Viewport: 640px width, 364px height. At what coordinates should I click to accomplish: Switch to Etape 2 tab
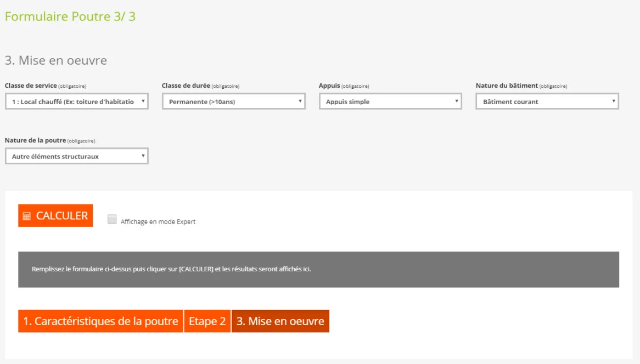[207, 321]
